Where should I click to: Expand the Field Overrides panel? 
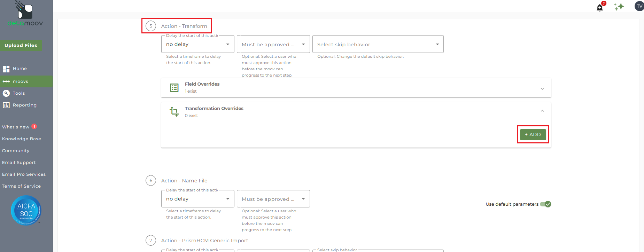[356, 87]
